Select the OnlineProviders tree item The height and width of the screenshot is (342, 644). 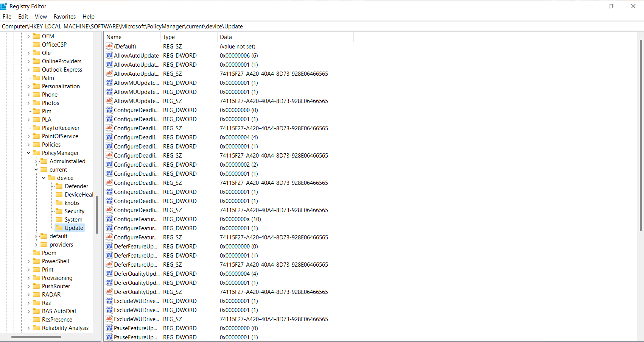(x=62, y=61)
